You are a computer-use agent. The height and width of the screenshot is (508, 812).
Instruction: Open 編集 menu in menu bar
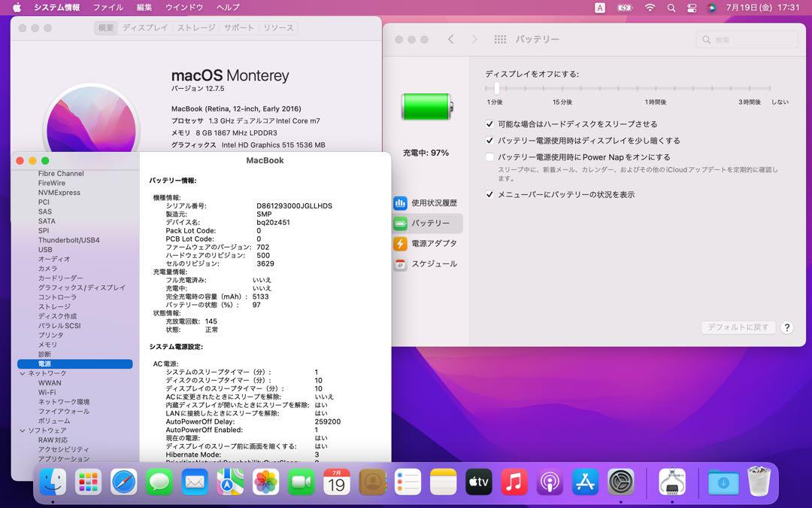coord(144,8)
